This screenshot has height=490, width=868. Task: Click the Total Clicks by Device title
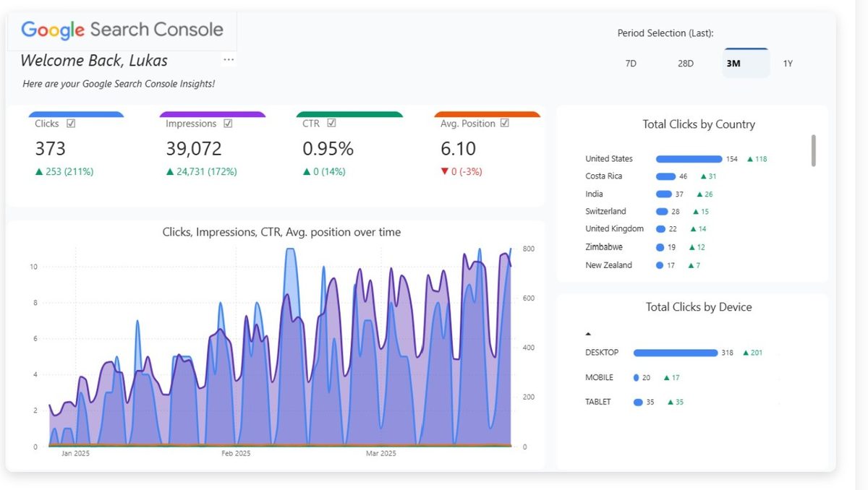(698, 307)
